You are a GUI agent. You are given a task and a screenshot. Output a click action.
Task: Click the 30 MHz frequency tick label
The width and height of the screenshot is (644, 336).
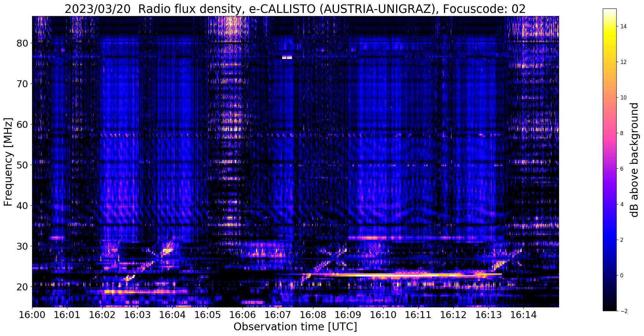pos(22,246)
